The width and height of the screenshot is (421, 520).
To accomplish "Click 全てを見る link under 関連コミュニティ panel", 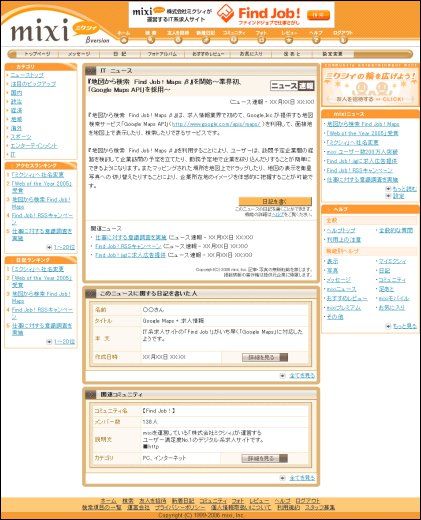I will click(302, 478).
